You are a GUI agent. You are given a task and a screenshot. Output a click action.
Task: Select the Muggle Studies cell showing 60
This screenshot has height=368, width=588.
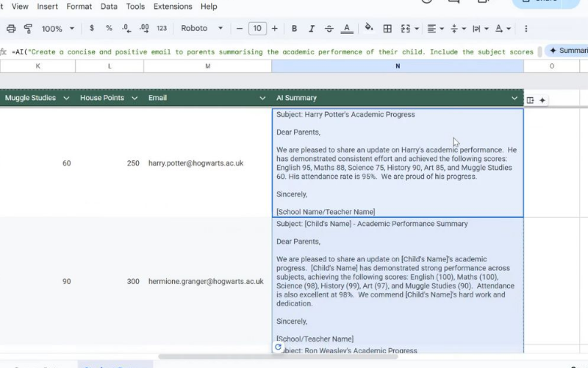point(37,163)
